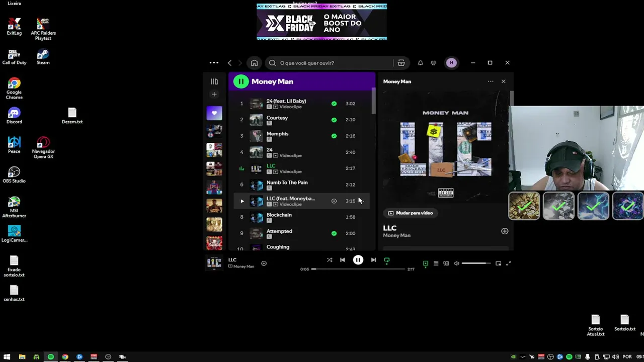
Task: Toggle the Now Playing view icon
Action: pos(426,263)
